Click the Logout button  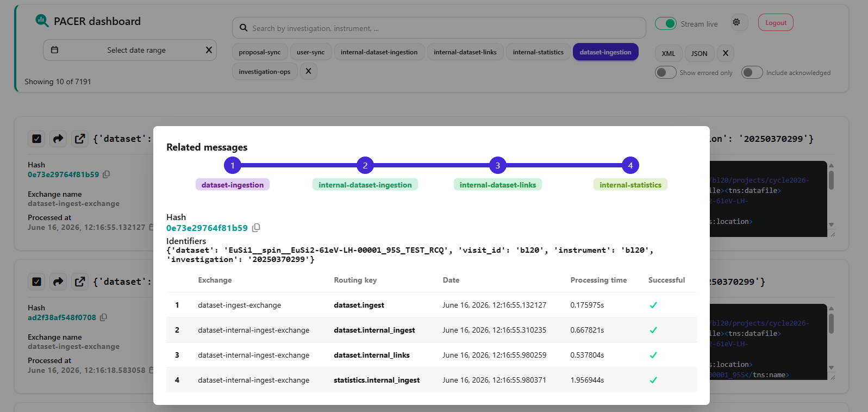point(776,23)
